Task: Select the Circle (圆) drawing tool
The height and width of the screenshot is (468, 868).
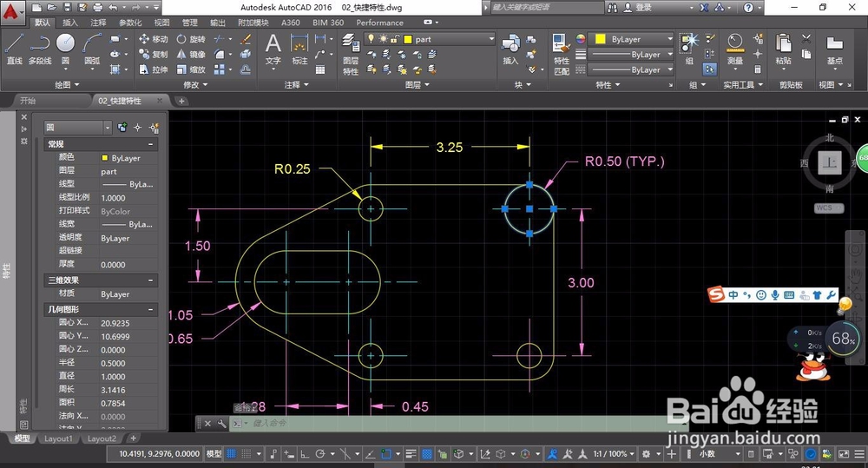Action: (x=65, y=49)
